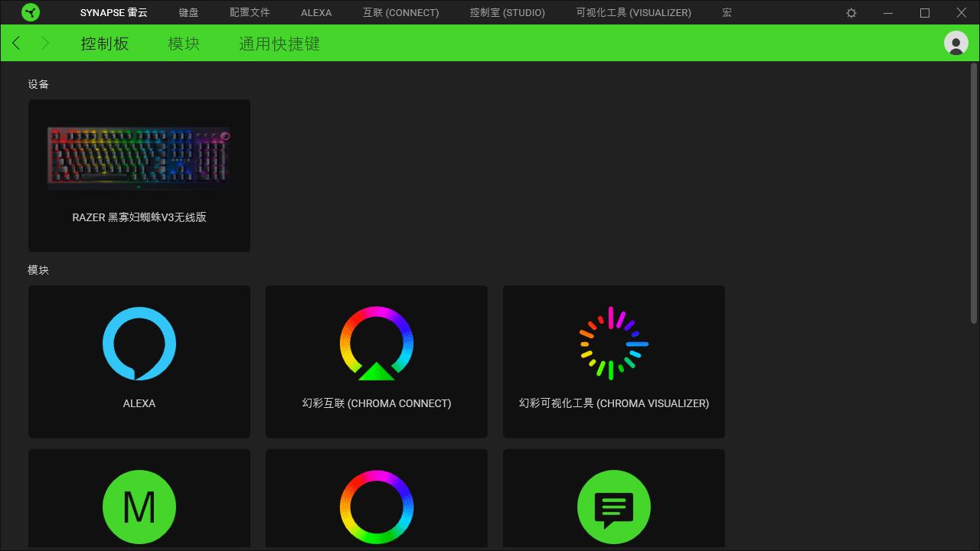Close the Synapse window
Screen dimensions: 980x551
(962, 13)
